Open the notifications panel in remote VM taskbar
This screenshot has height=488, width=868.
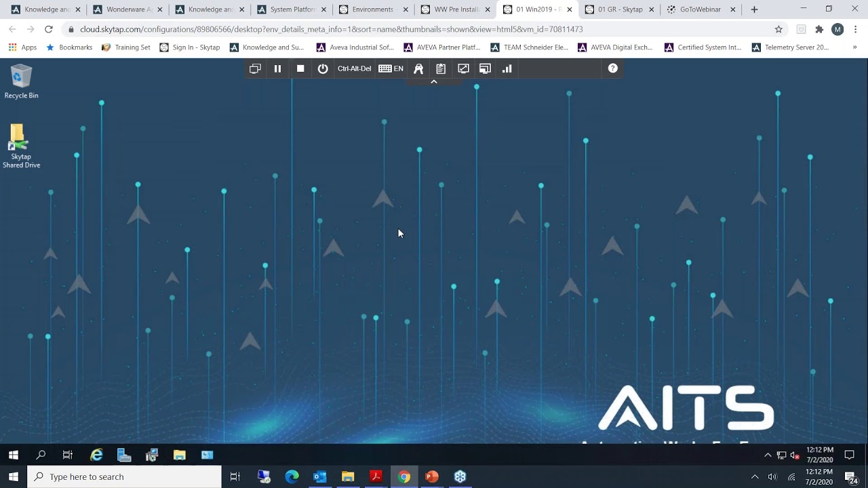[849, 455]
